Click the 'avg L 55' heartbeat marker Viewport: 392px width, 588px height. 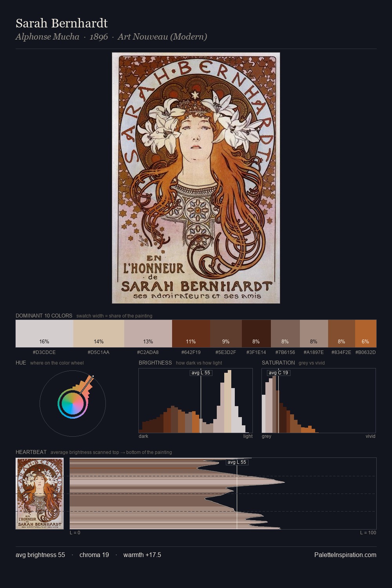pyautogui.click(x=237, y=462)
